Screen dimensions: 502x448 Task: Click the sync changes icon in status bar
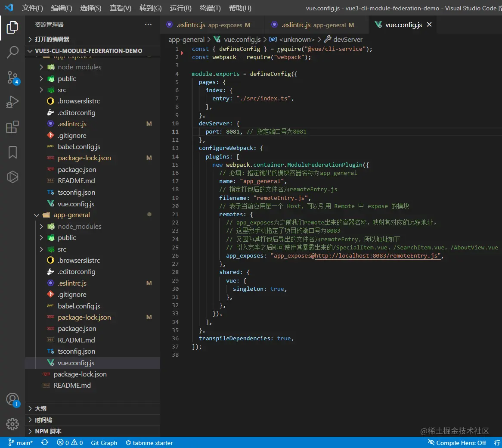tap(45, 442)
